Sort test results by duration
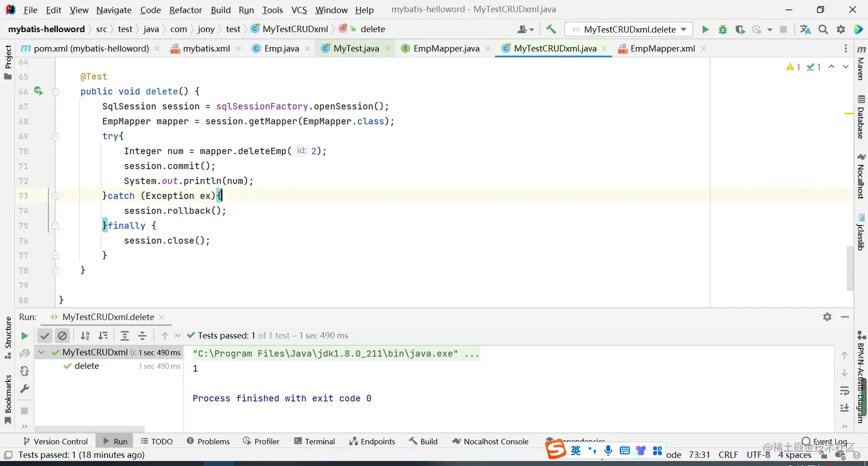 tap(103, 336)
